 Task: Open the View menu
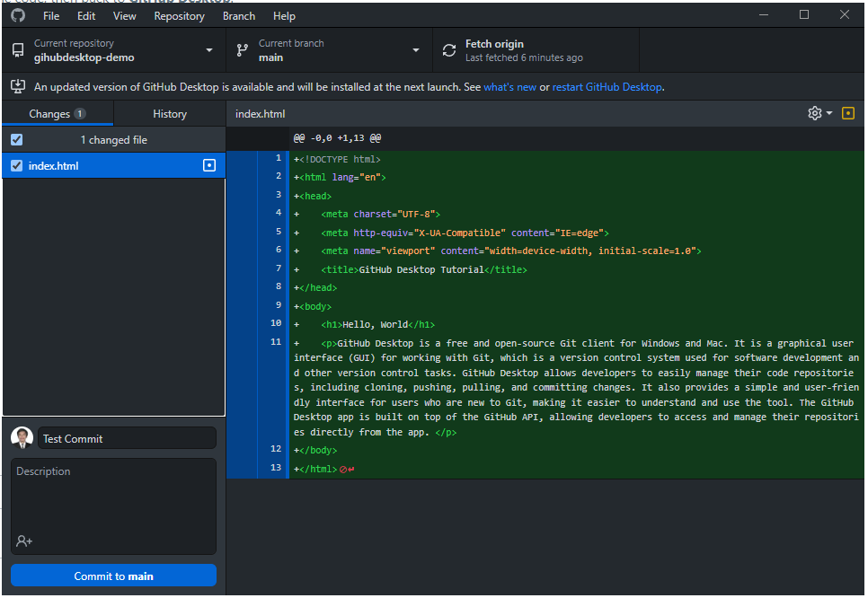(125, 16)
